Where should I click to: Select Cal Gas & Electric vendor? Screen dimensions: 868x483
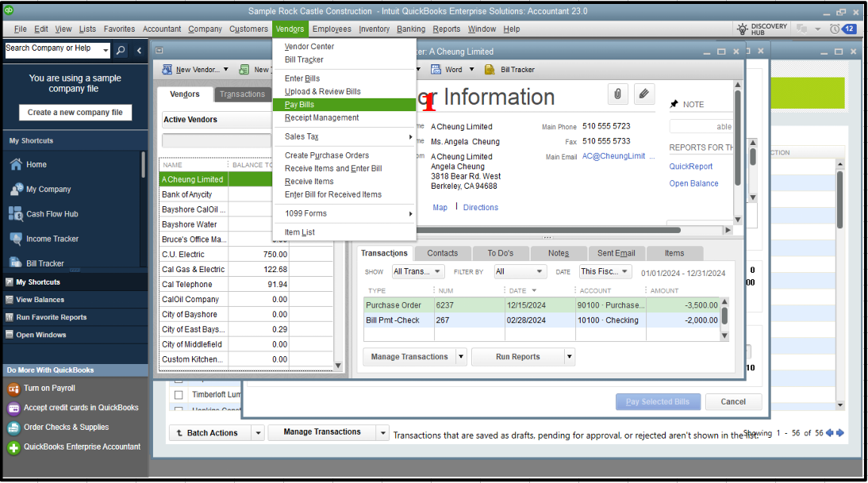pyautogui.click(x=193, y=270)
